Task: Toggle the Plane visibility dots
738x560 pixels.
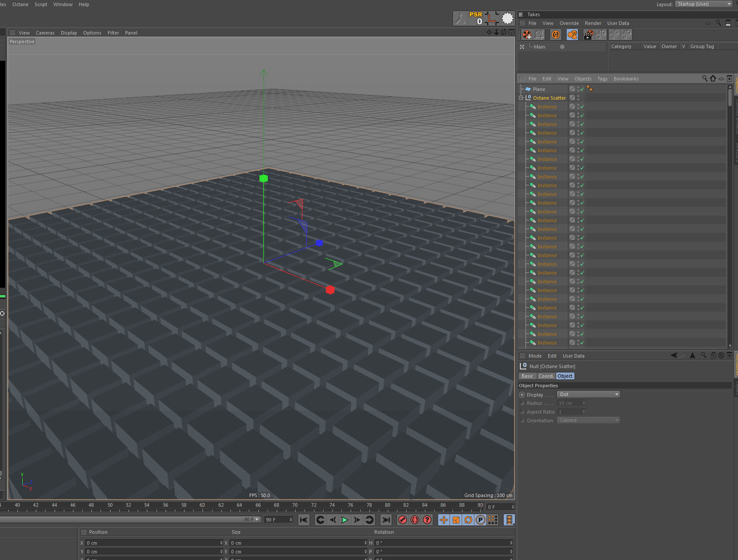Action: coord(578,89)
